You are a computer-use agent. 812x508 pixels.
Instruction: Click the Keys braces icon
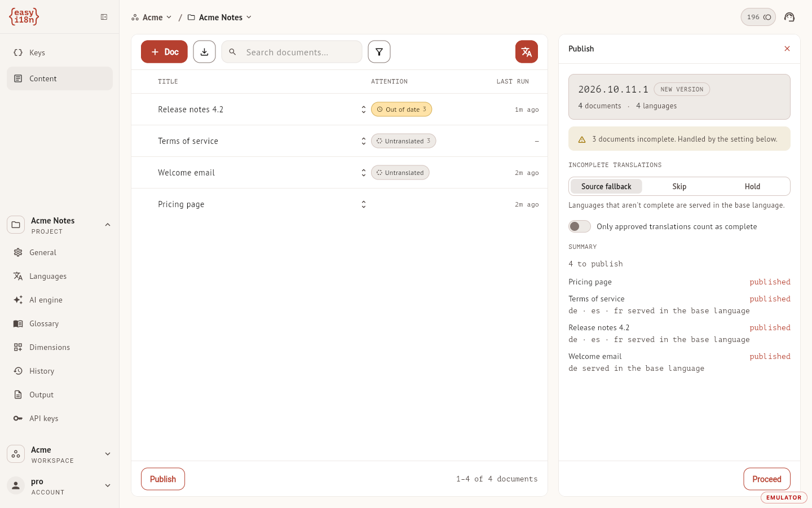coord(18,52)
